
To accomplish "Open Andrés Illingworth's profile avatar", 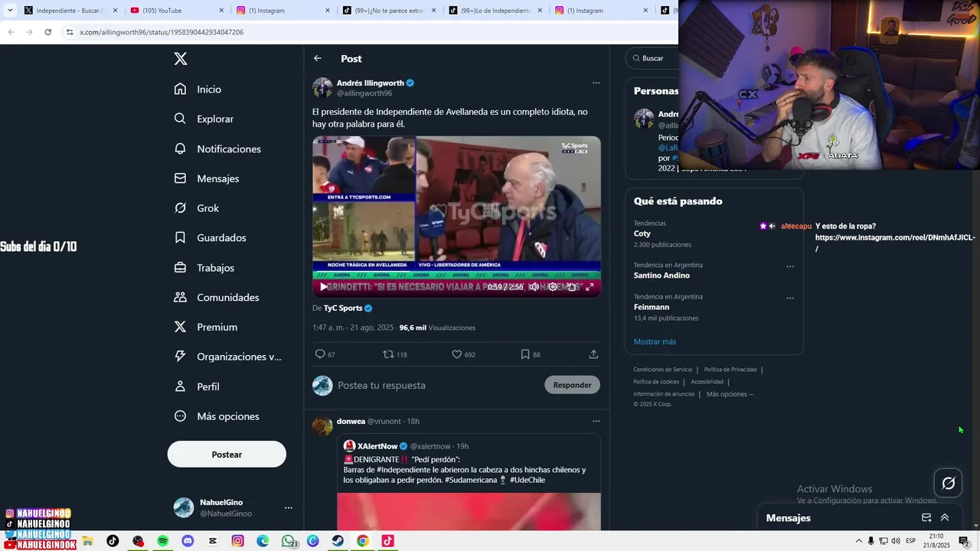I will click(322, 87).
